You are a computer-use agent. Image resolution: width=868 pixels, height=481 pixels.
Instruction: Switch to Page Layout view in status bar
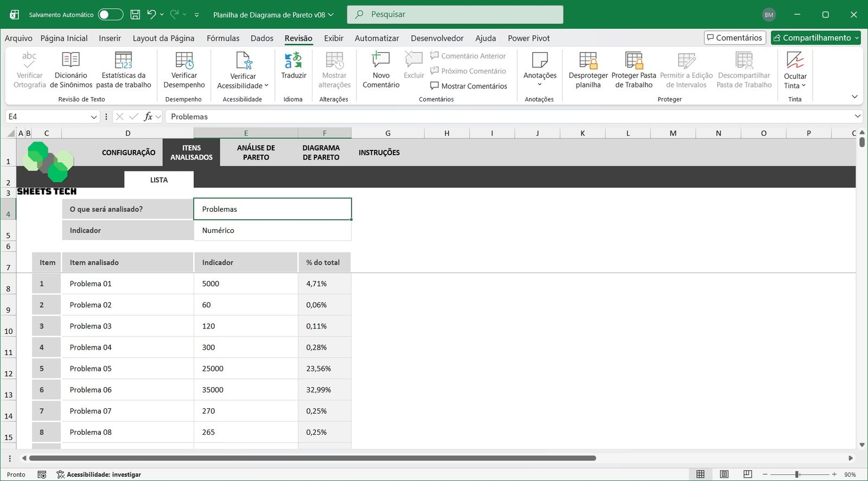click(x=724, y=474)
